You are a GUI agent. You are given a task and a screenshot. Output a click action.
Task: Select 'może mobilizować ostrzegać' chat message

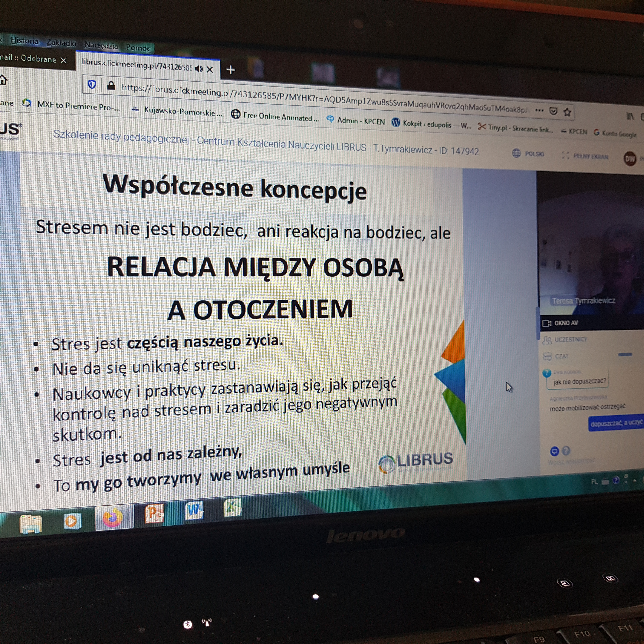point(588,408)
